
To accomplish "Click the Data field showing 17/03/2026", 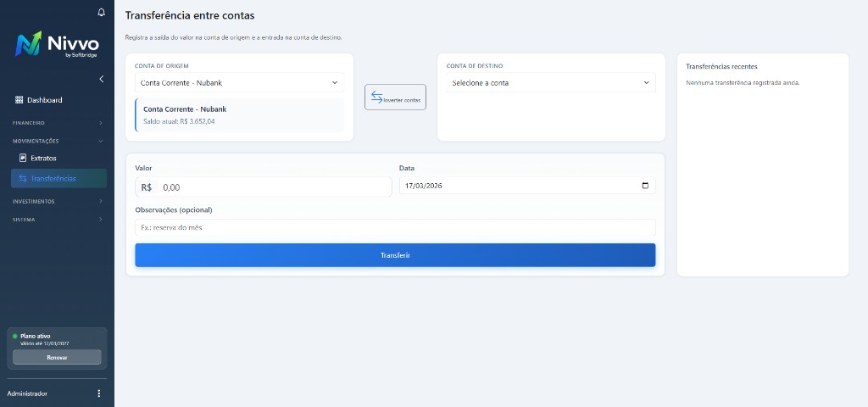I will click(527, 186).
